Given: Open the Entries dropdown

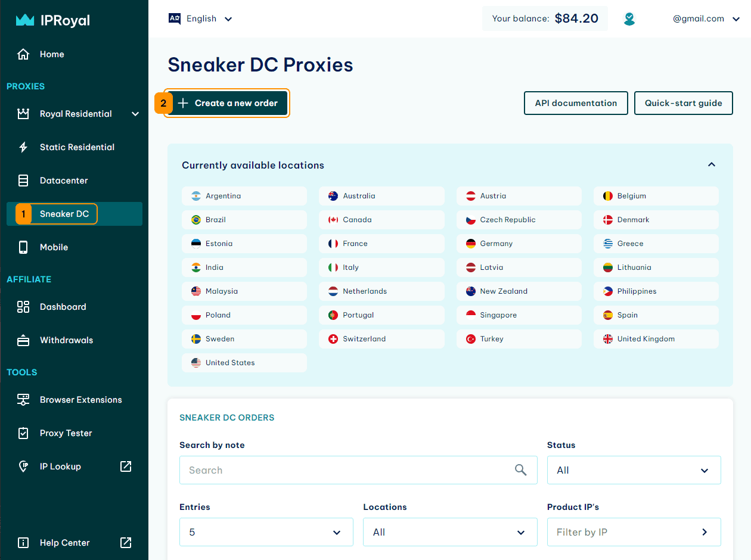Looking at the screenshot, I should click(266, 532).
